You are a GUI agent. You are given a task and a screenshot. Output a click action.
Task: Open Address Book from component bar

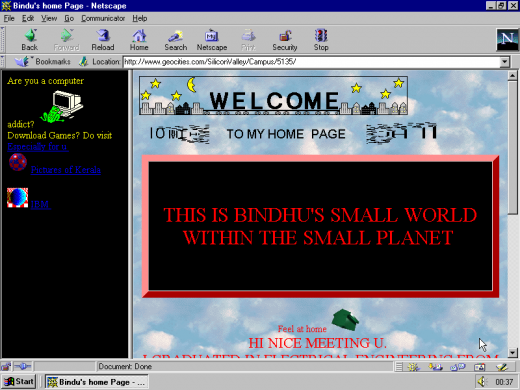point(480,367)
